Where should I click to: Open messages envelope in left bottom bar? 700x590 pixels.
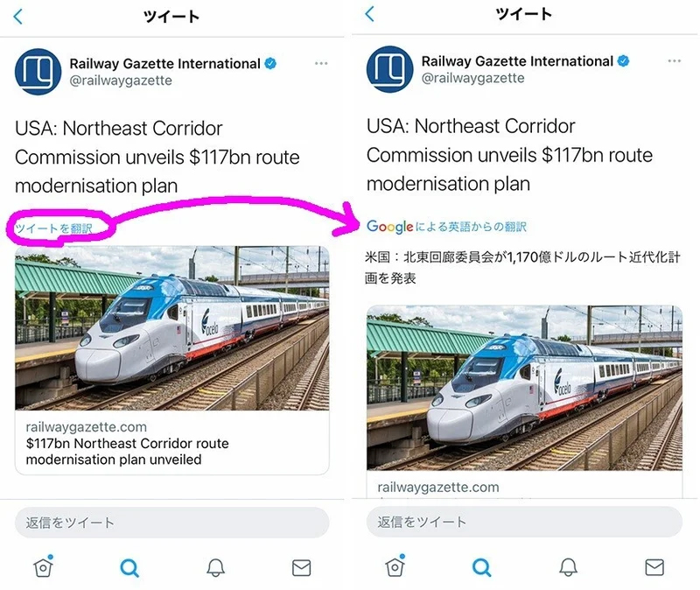pyautogui.click(x=301, y=568)
